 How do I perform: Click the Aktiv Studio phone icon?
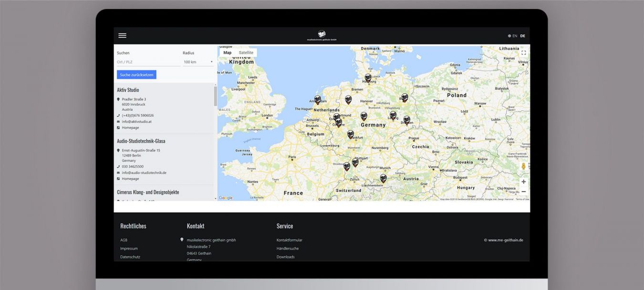[118, 115]
